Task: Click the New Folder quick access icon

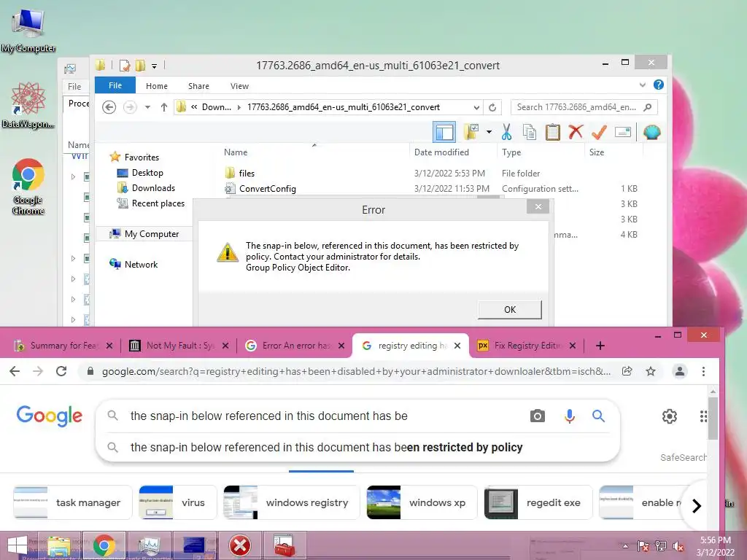Action: click(x=140, y=65)
